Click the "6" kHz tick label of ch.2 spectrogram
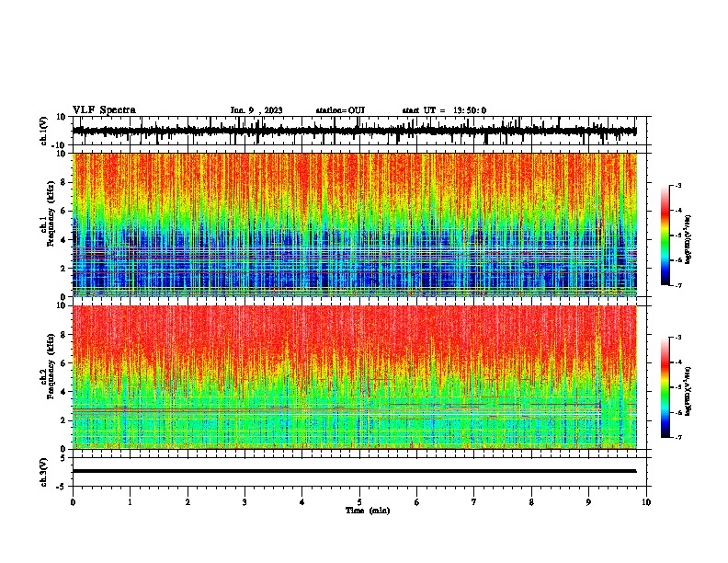The height and width of the screenshot is (563, 728). pyautogui.click(x=63, y=363)
